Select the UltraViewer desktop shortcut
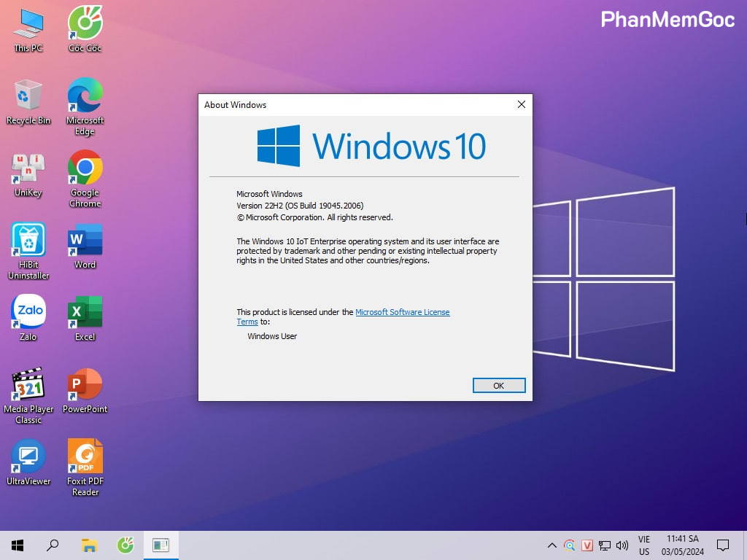This screenshot has width=747, height=560. (x=28, y=457)
